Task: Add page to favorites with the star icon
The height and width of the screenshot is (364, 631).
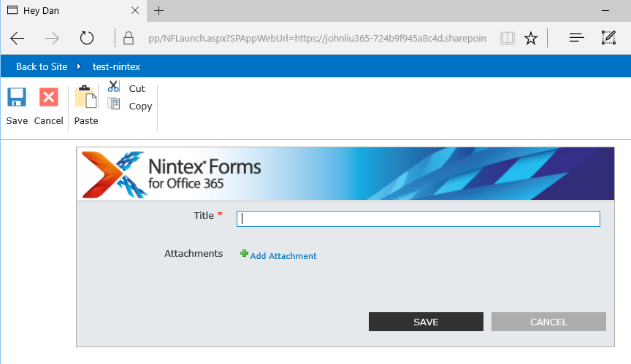Action: pyautogui.click(x=531, y=38)
